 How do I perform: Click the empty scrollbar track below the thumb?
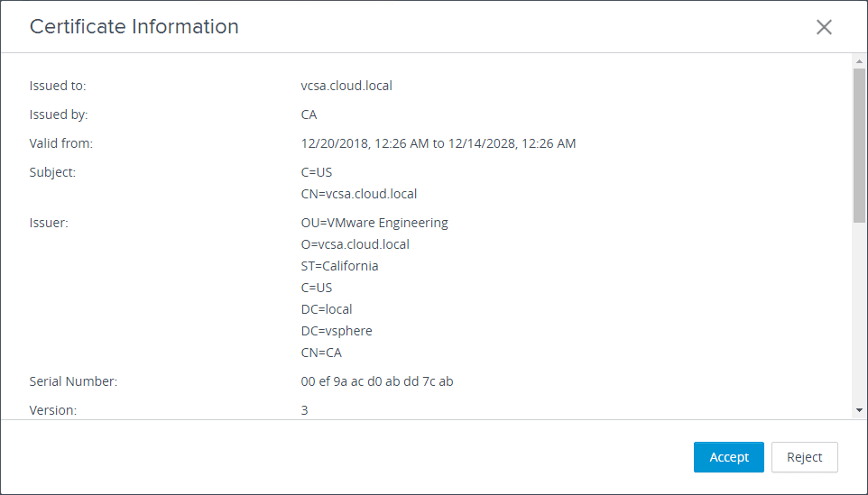859,316
